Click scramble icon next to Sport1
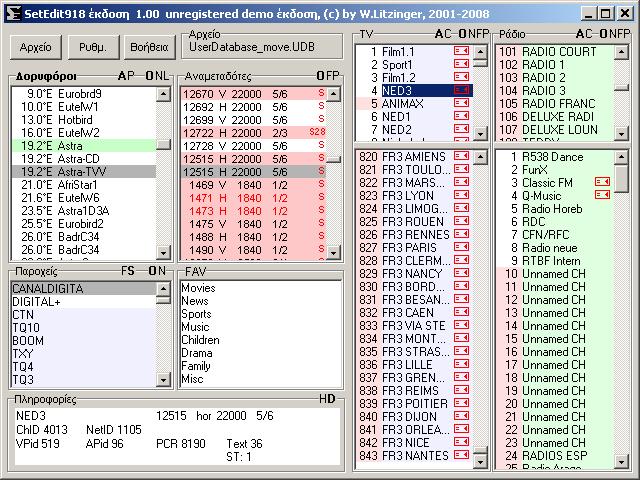The height and width of the screenshot is (480, 640). tap(461, 64)
